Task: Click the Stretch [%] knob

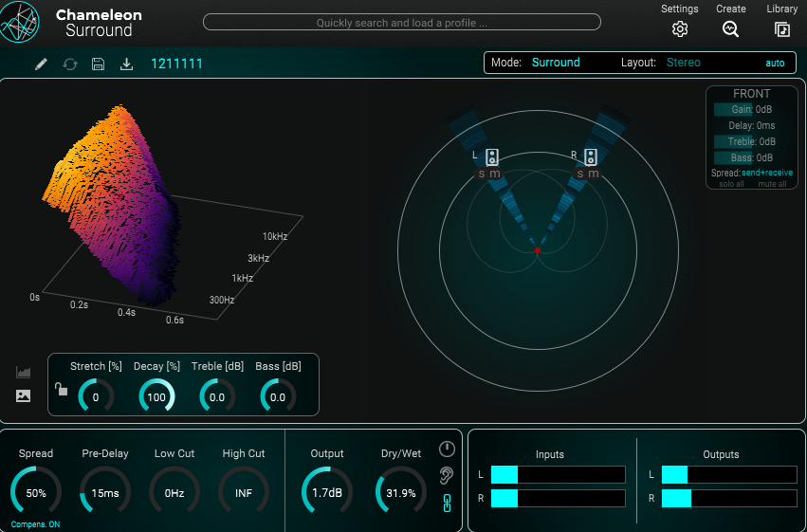Action: coord(96,397)
